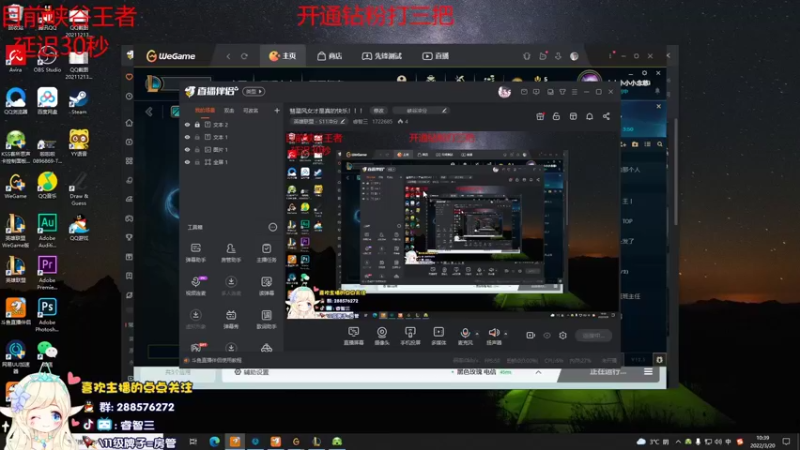Click the gift box icon with red dot above the preview
The height and width of the screenshot is (450, 800).
click(540, 116)
